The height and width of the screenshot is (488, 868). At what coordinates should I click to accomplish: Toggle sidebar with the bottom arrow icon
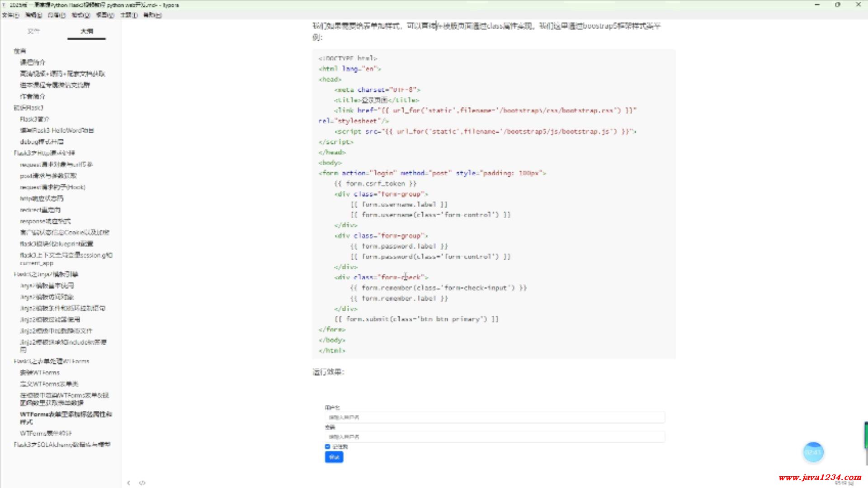[x=129, y=483]
